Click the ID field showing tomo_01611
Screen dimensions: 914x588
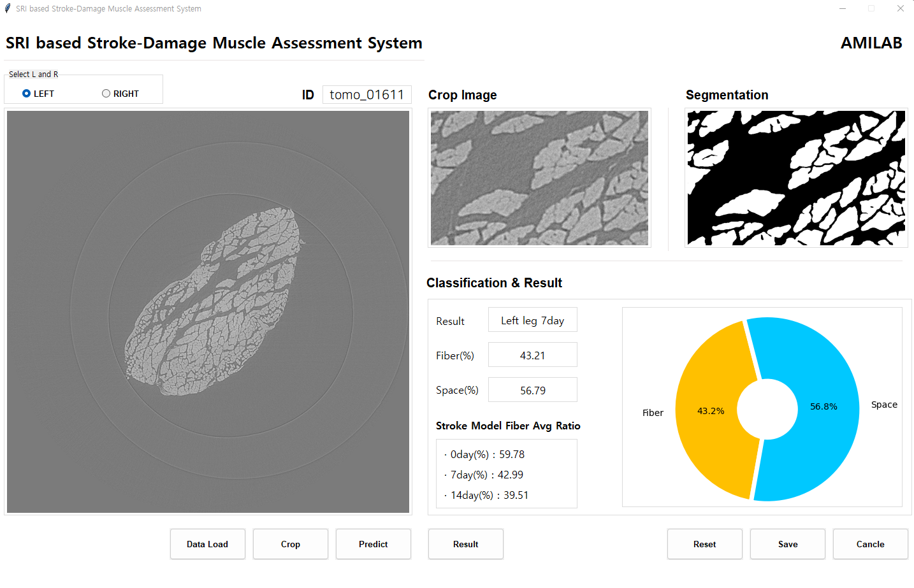pyautogui.click(x=367, y=94)
